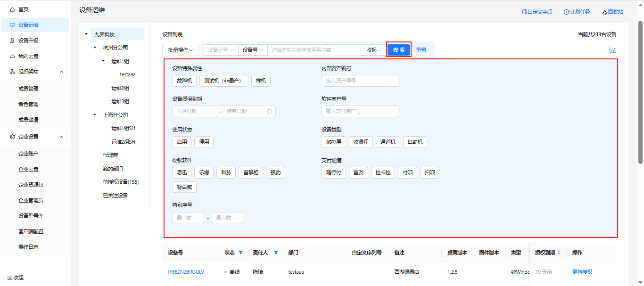Image resolution: width=644 pixels, height=286 pixels.
Task: Collapse the 上海分公司 tree node arrow
Action: (95, 114)
